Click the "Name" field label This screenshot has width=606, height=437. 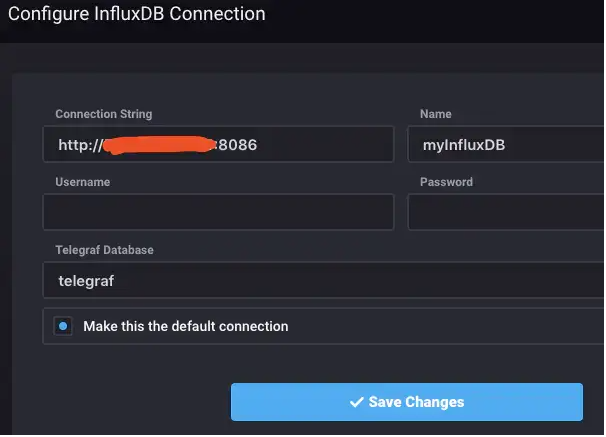click(x=436, y=114)
